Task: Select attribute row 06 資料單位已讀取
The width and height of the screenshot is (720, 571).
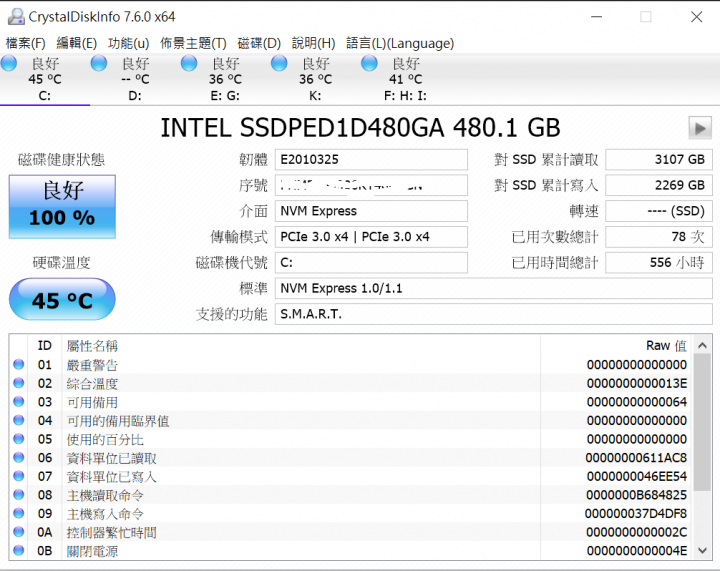Action: pos(351,458)
